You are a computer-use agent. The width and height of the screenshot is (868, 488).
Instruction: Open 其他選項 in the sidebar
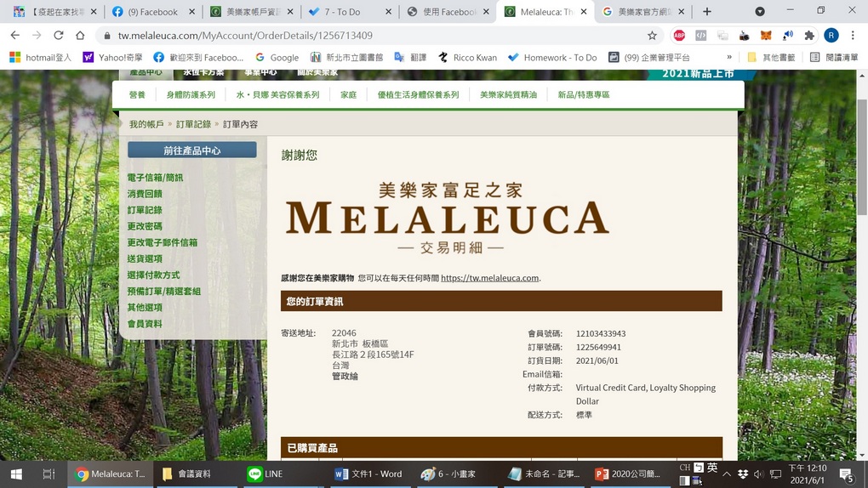click(145, 307)
